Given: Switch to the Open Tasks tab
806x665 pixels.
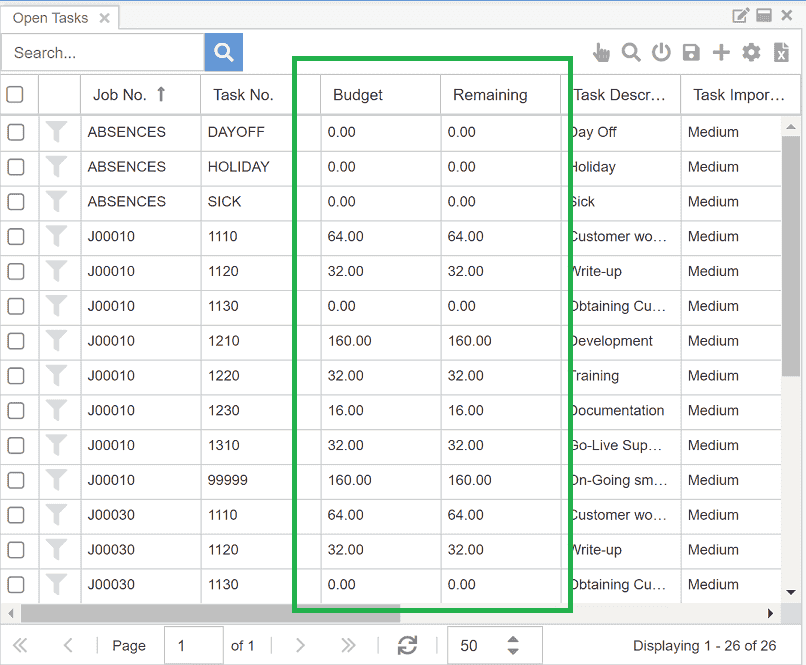Looking at the screenshot, I should pos(50,18).
